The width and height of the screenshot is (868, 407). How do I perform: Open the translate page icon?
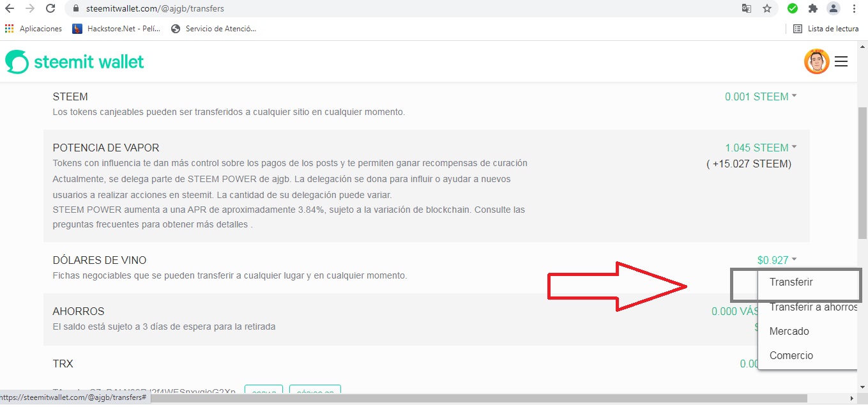pyautogui.click(x=746, y=9)
